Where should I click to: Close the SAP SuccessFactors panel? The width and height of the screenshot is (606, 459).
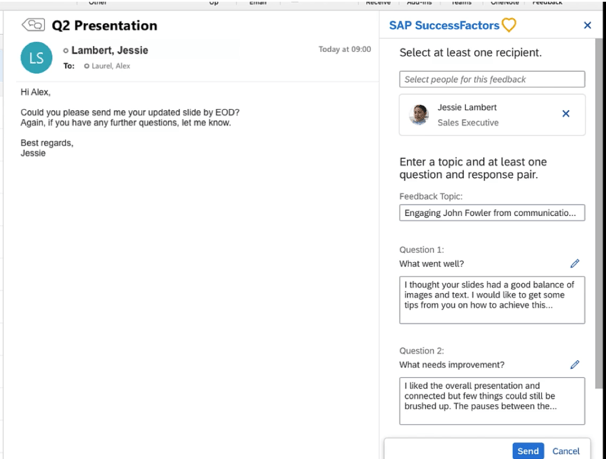[587, 25]
